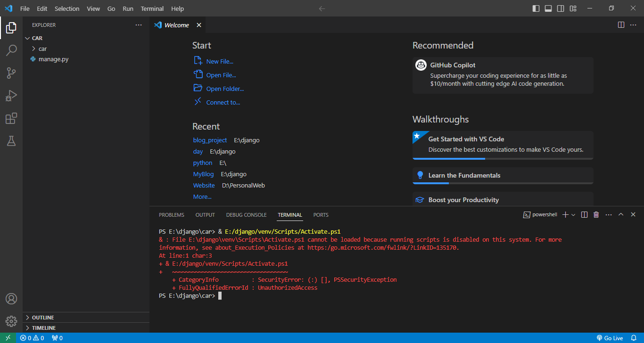Open the File menu
This screenshot has height=343, width=644.
click(25, 8)
